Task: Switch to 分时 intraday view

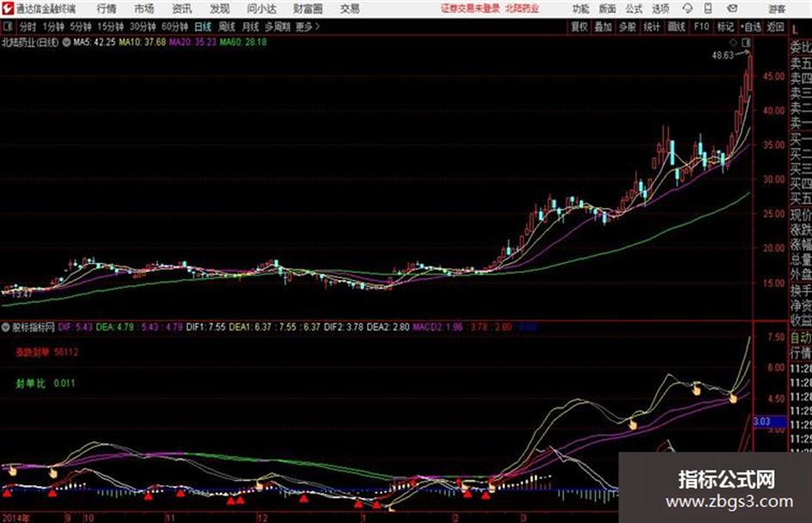Action: [x=27, y=27]
